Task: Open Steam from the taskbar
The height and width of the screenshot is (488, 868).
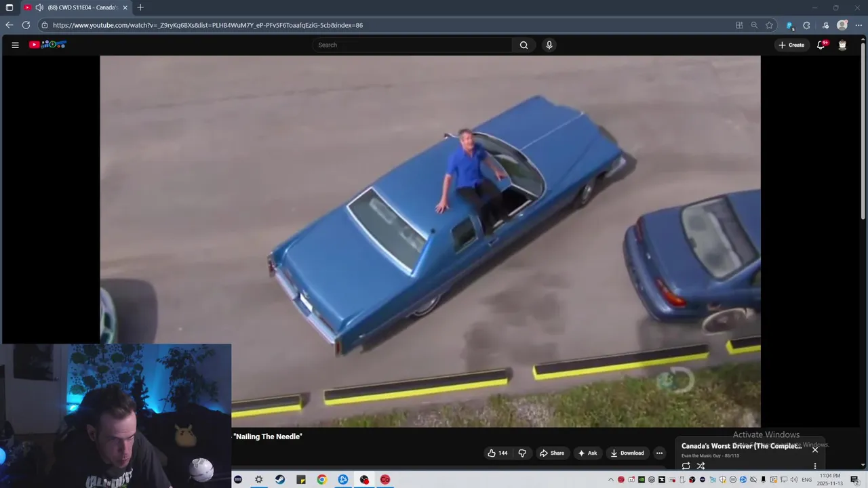Action: coord(279,479)
